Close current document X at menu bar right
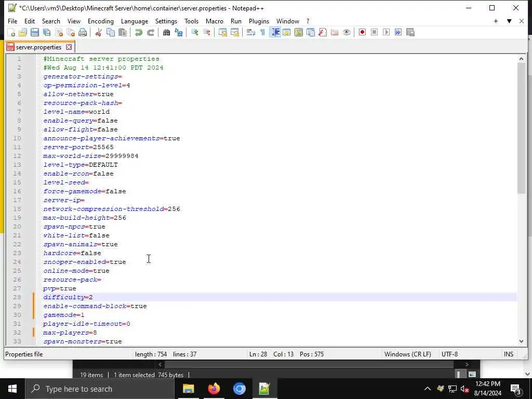This screenshot has width=532, height=399. (x=522, y=21)
